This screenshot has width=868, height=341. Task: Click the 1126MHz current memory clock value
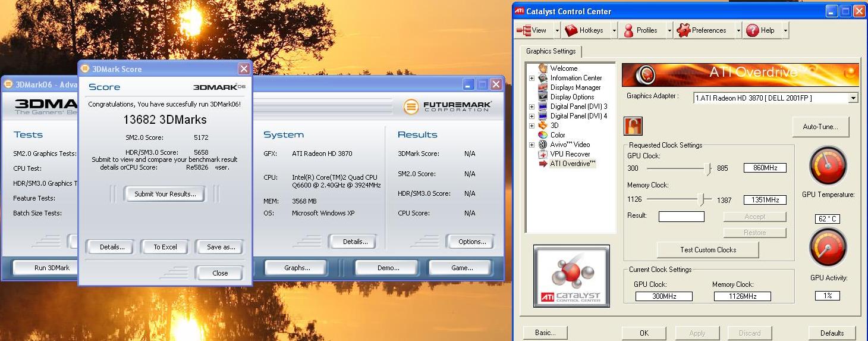tap(742, 296)
